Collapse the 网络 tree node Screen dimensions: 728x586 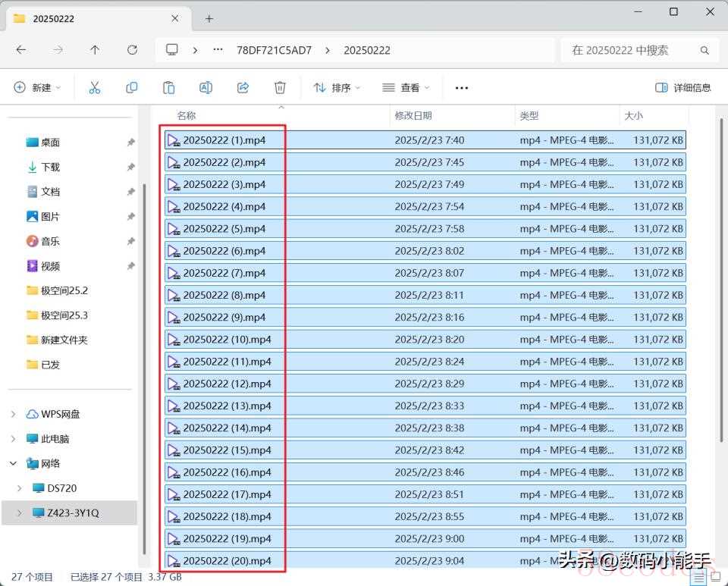click(x=13, y=463)
